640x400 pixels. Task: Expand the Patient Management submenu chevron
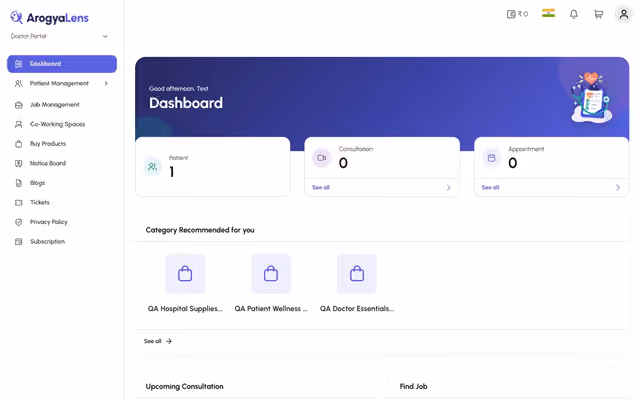(106, 83)
